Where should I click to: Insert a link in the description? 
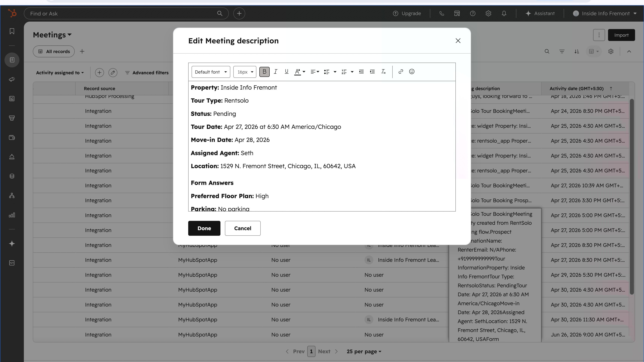(x=400, y=72)
